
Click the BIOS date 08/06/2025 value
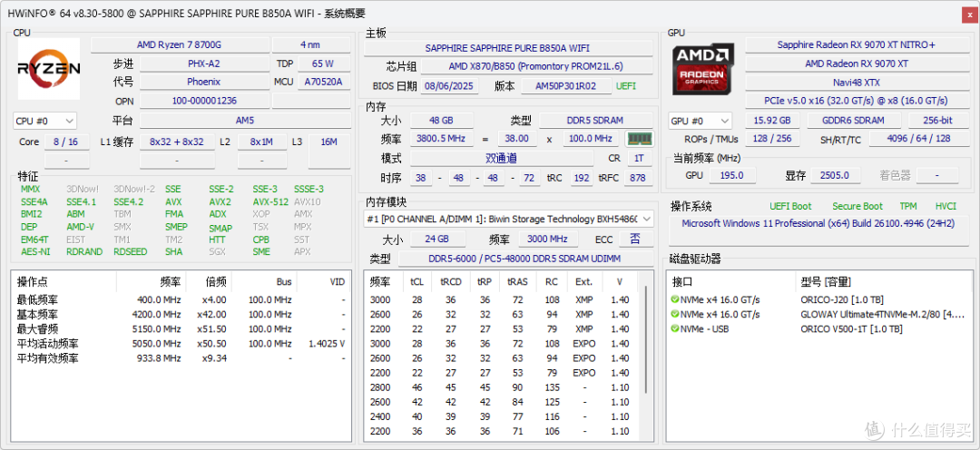[450, 86]
